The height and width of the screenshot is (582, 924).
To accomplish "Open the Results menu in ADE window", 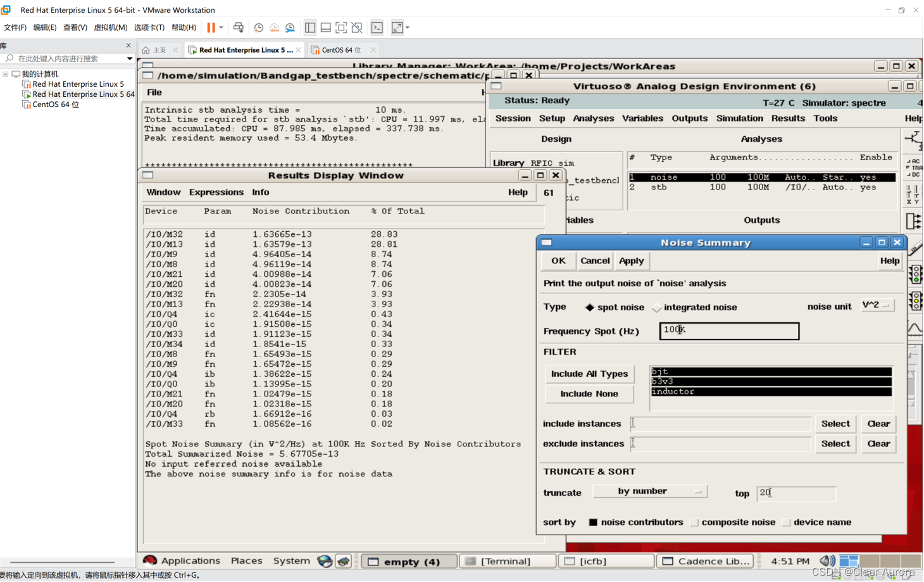I will pos(788,118).
